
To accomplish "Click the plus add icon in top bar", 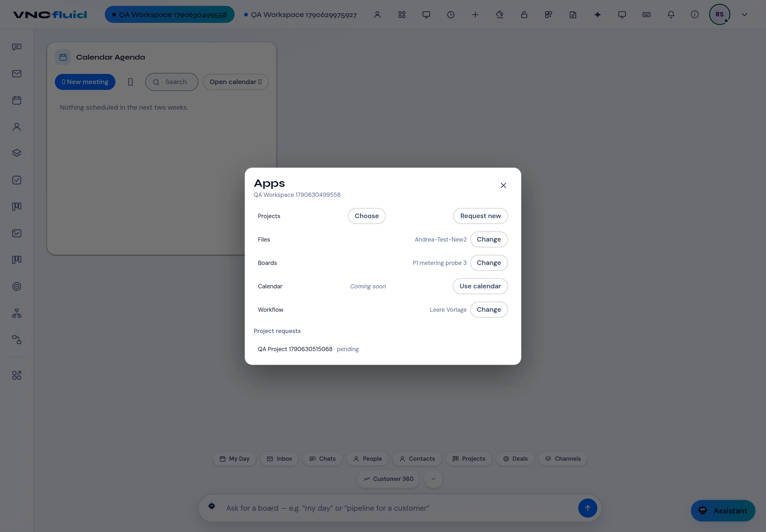I will [475, 15].
